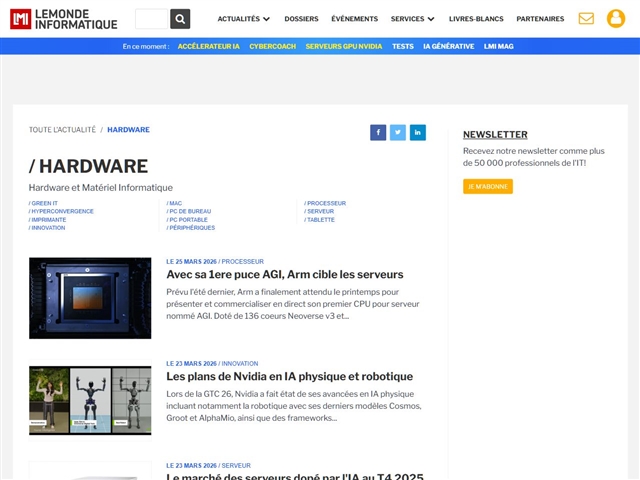The image size is (640, 480).
Task: Read 'Le marché des serveurs' article
Action: [x=295, y=476]
